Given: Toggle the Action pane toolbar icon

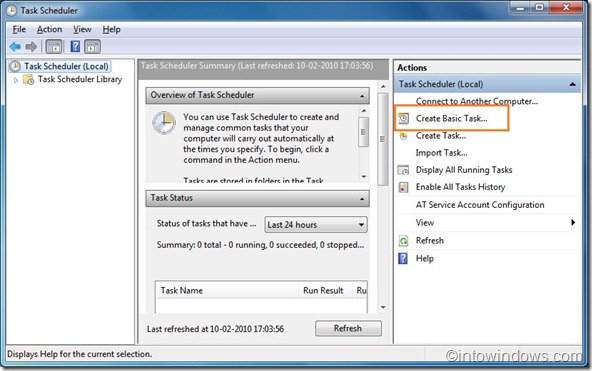Looking at the screenshot, I should [92, 47].
